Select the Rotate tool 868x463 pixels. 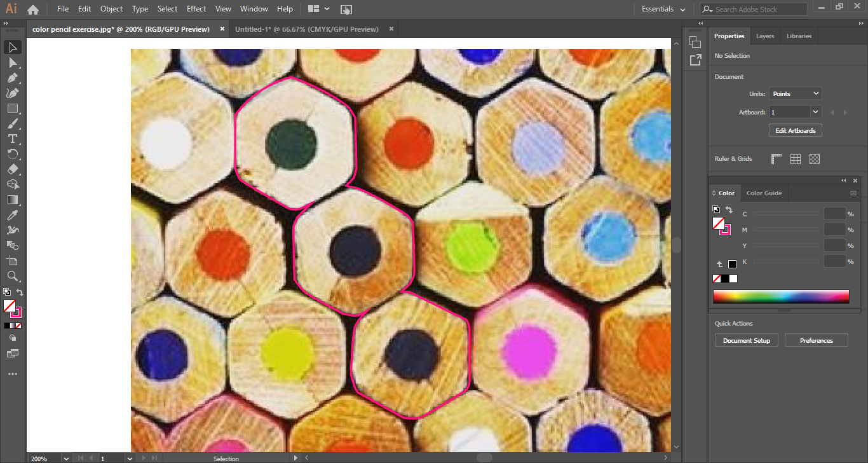coord(12,154)
